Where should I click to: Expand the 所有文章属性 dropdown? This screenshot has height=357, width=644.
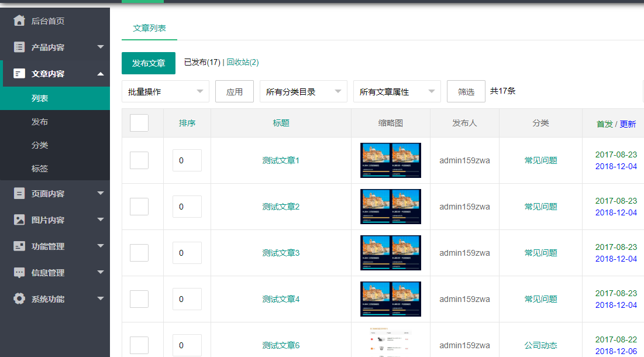(397, 92)
